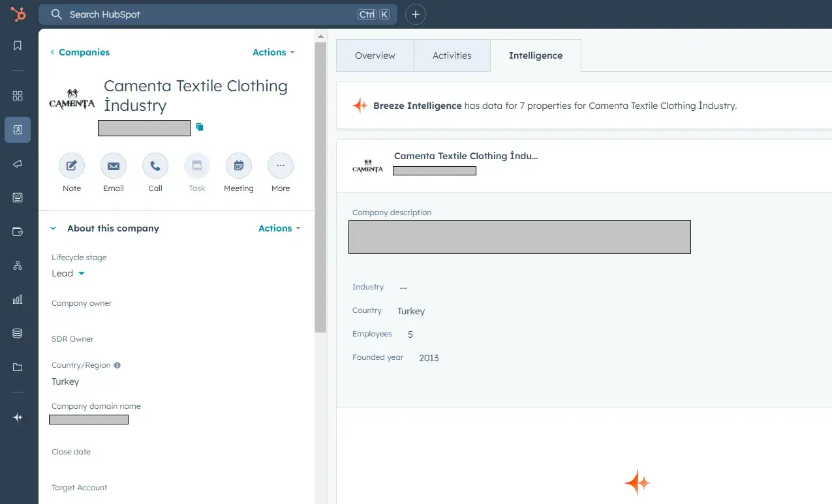
Task: Open the Marketing megaphone sidebar icon
Action: point(17,164)
